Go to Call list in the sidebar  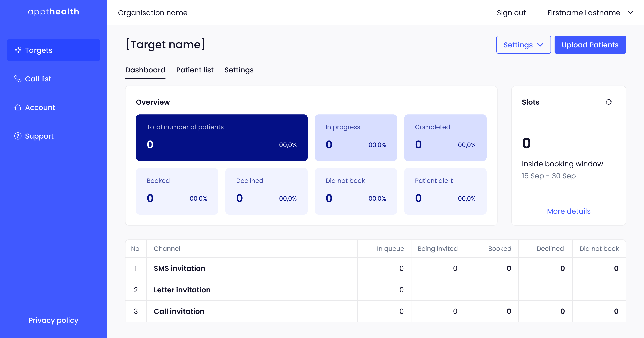tap(54, 79)
